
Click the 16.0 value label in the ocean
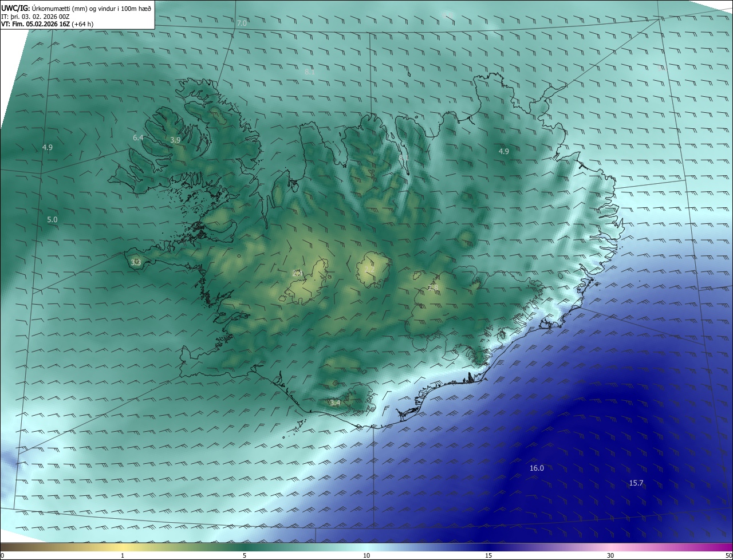pos(537,468)
